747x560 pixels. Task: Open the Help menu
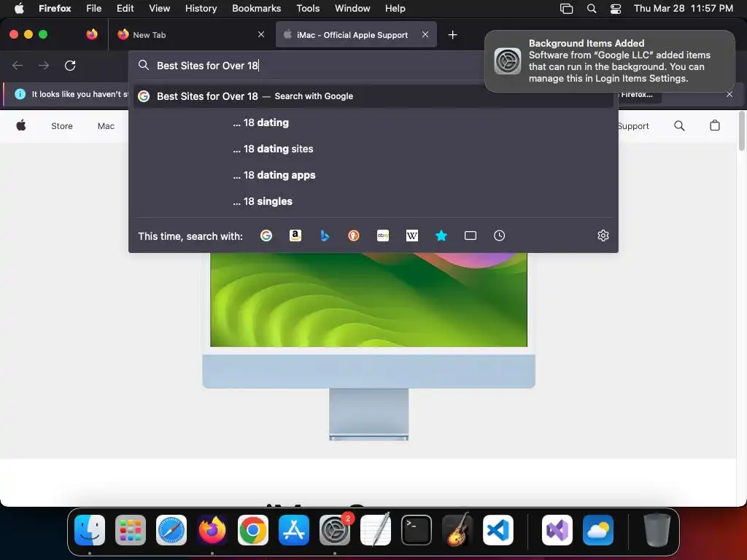point(395,9)
